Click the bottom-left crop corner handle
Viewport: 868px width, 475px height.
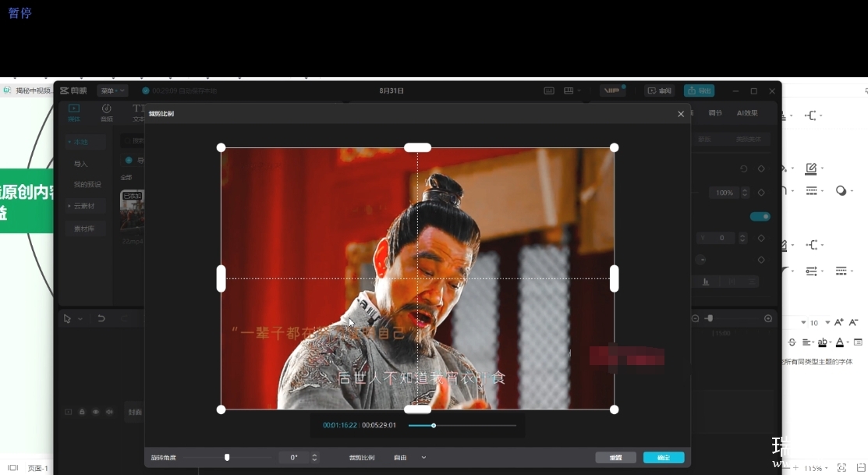[x=221, y=409]
